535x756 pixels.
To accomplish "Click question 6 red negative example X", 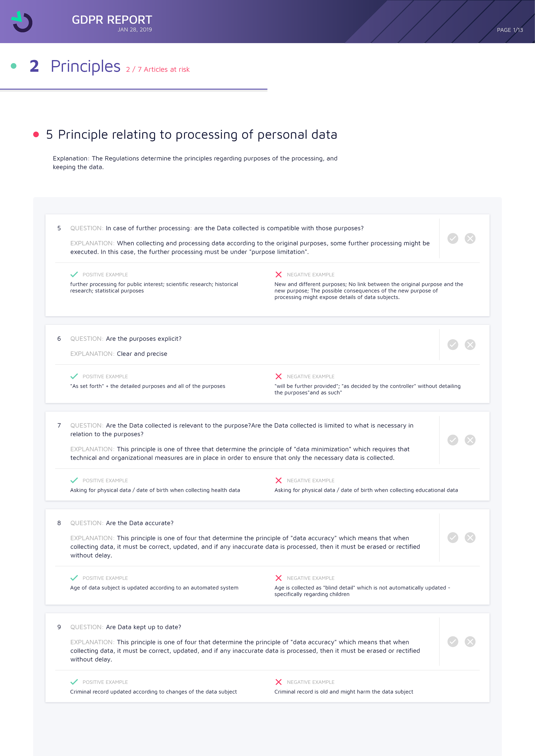I will 278,376.
